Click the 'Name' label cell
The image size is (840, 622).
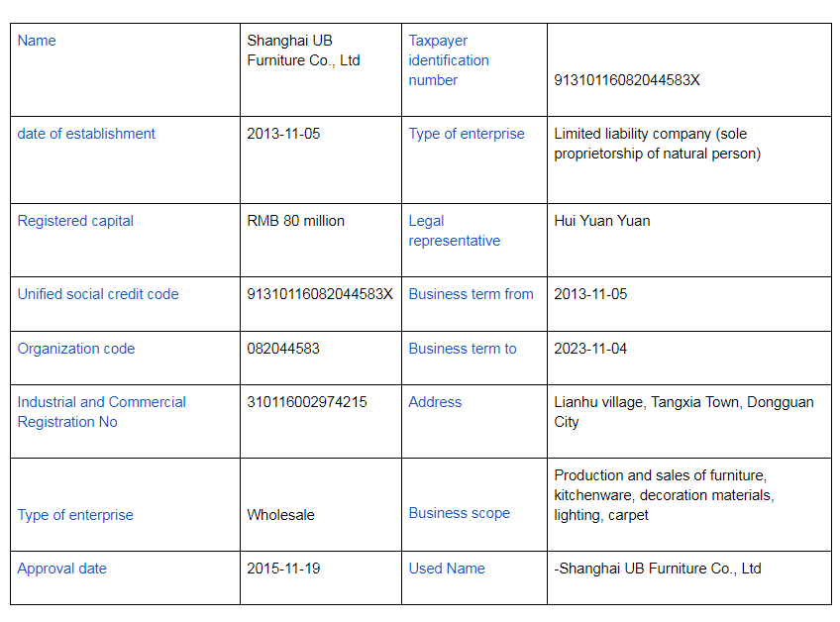point(37,41)
